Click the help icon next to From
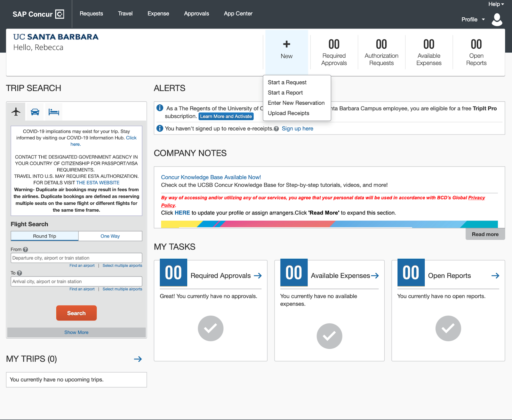 pos(26,249)
